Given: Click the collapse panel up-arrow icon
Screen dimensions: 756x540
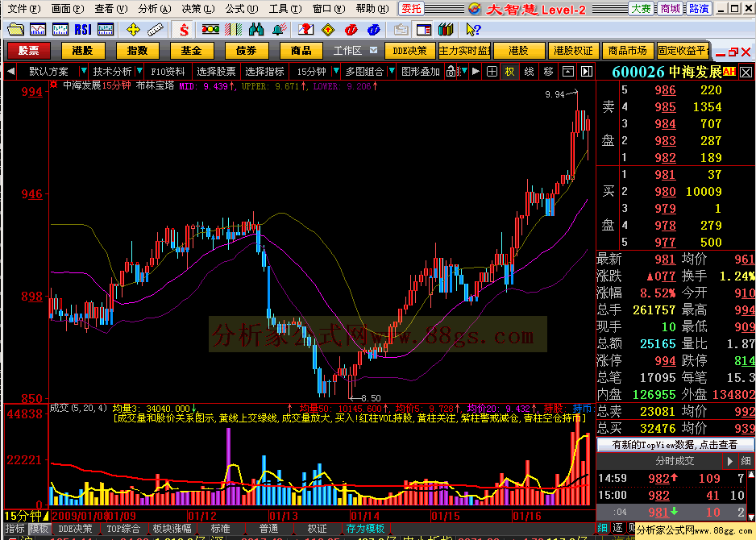Looking at the screenshot, I should pyautogui.click(x=568, y=72).
